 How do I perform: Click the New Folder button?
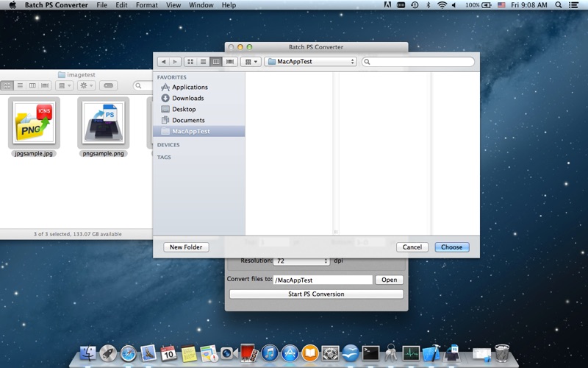(x=186, y=247)
